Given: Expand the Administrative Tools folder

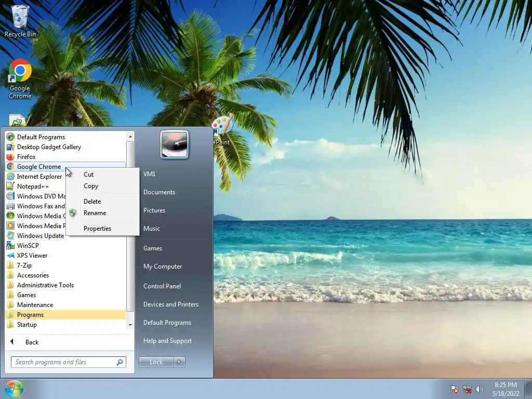Looking at the screenshot, I should (x=66, y=285).
